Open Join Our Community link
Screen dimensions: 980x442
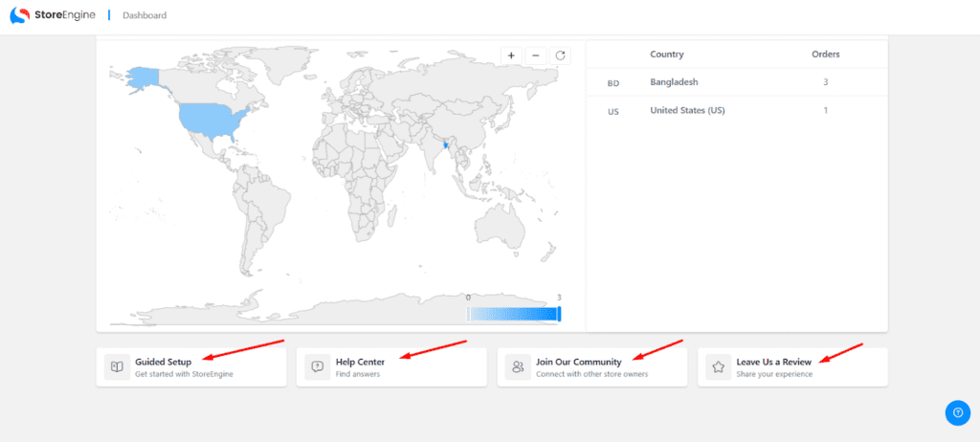click(x=578, y=362)
